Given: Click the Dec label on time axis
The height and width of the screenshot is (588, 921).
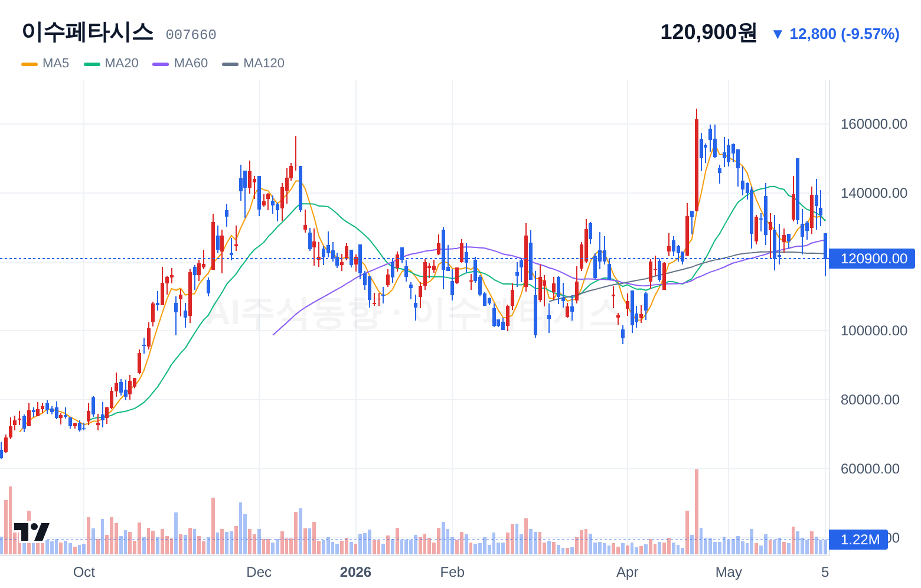Looking at the screenshot, I should pos(259,572).
